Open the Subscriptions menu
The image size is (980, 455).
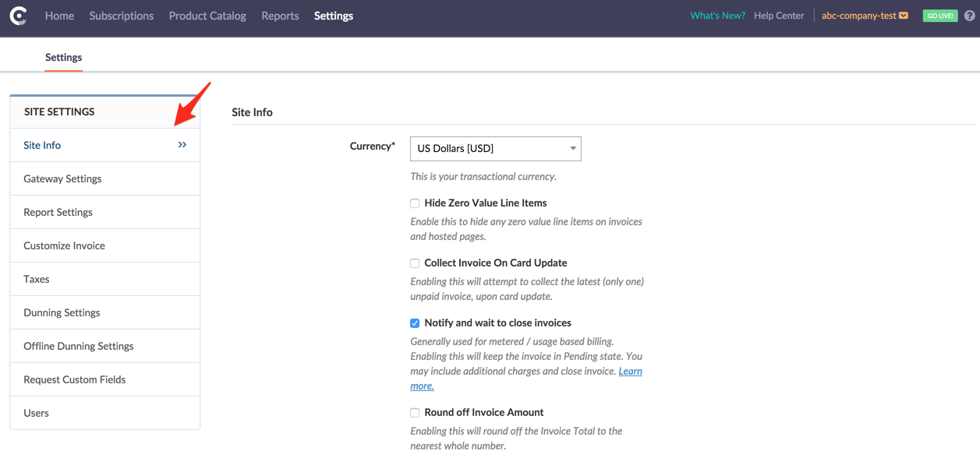pyautogui.click(x=121, y=16)
